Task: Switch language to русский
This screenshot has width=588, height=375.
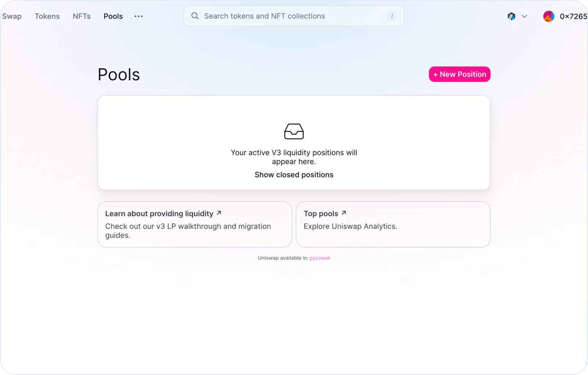Action: coord(320,258)
